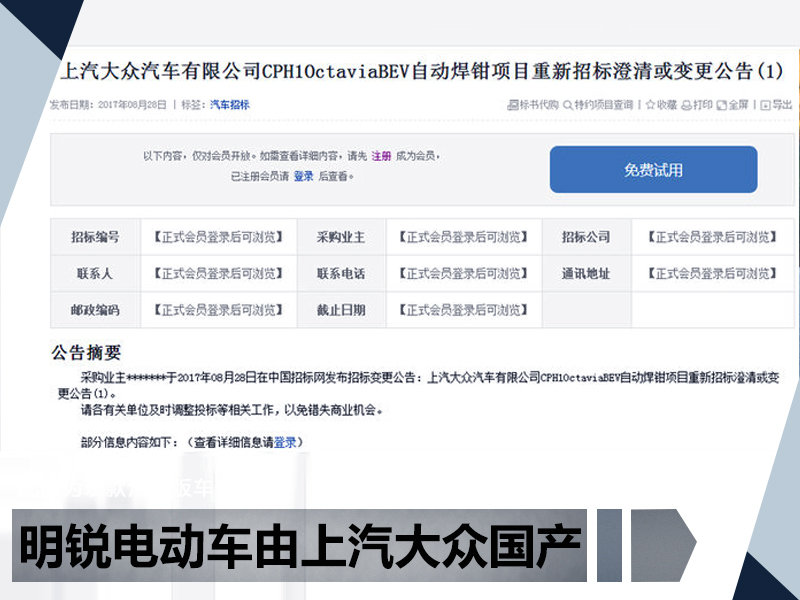Click the locked value beside 招标编号
800x600 pixels.
(218, 237)
